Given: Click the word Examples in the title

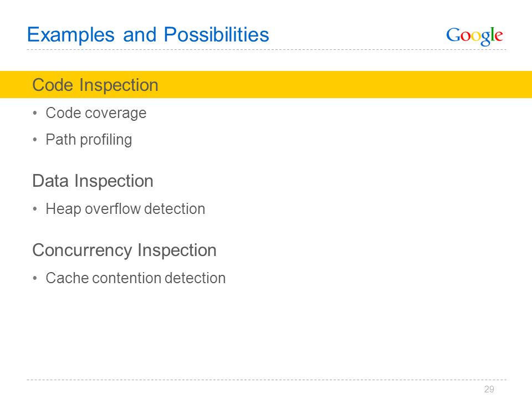Looking at the screenshot, I should tap(71, 35).
